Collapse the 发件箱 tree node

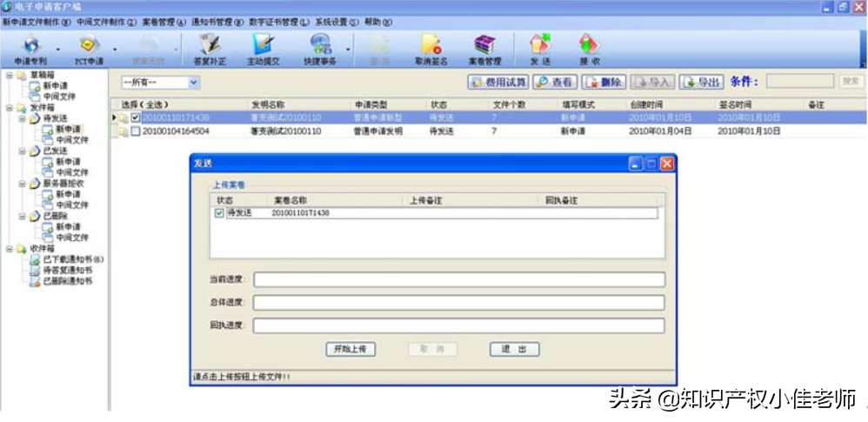click(x=10, y=108)
